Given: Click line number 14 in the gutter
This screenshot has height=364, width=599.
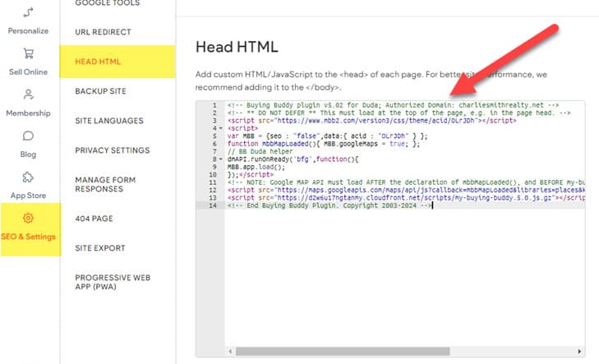Looking at the screenshot, I should click(213, 205).
